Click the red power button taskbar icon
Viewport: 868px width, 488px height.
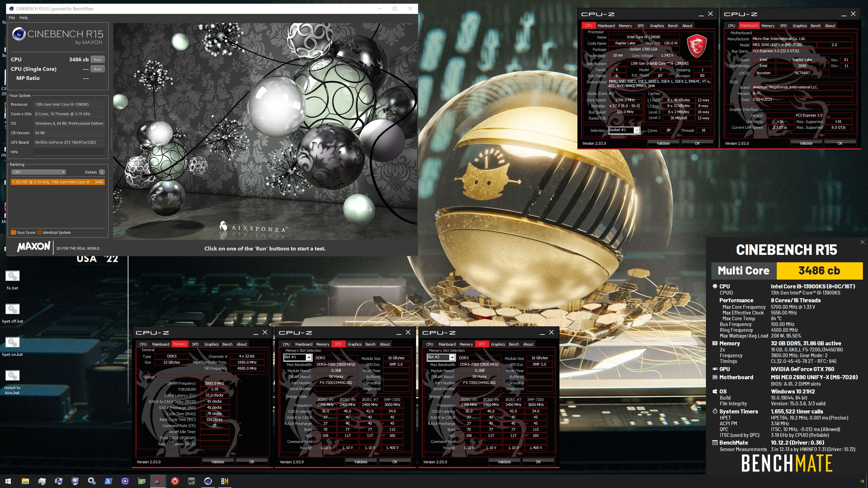pos(175,481)
